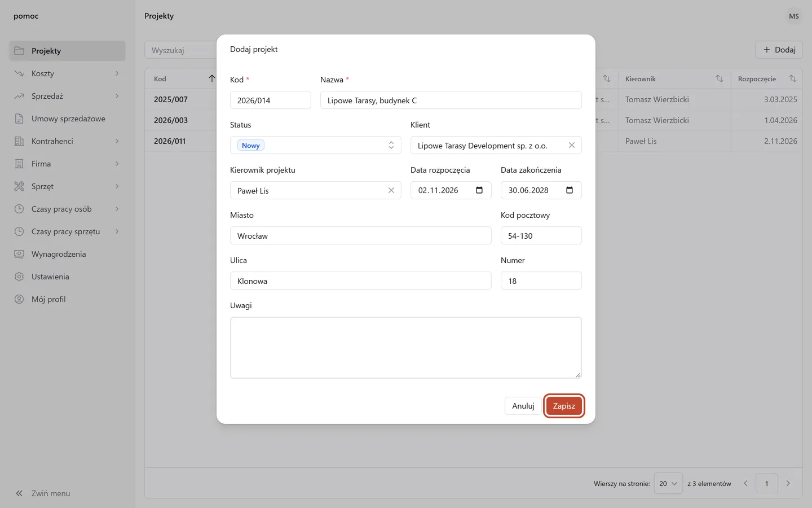Sort by the Kod column arrow

(211, 78)
